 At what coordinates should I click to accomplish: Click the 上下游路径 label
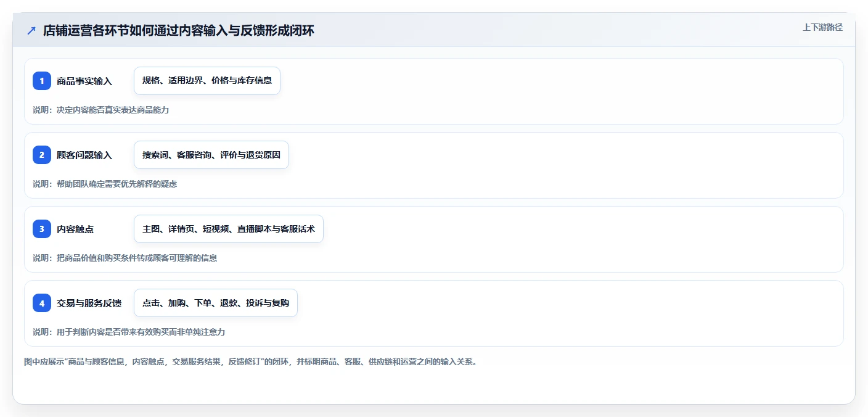click(x=822, y=27)
